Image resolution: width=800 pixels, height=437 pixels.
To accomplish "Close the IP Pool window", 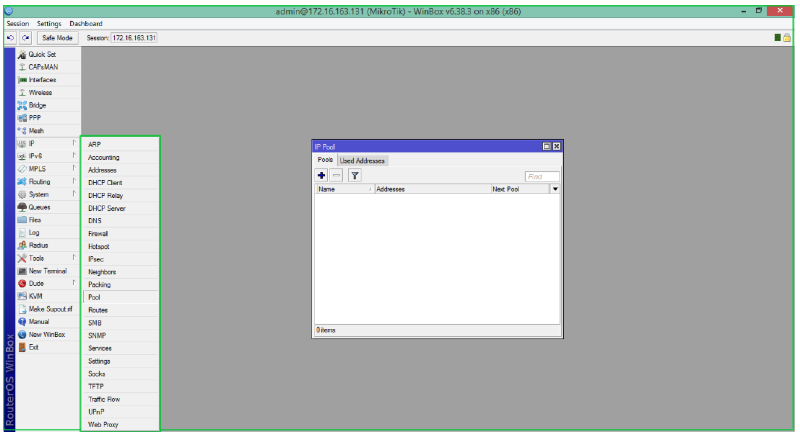I will (557, 146).
